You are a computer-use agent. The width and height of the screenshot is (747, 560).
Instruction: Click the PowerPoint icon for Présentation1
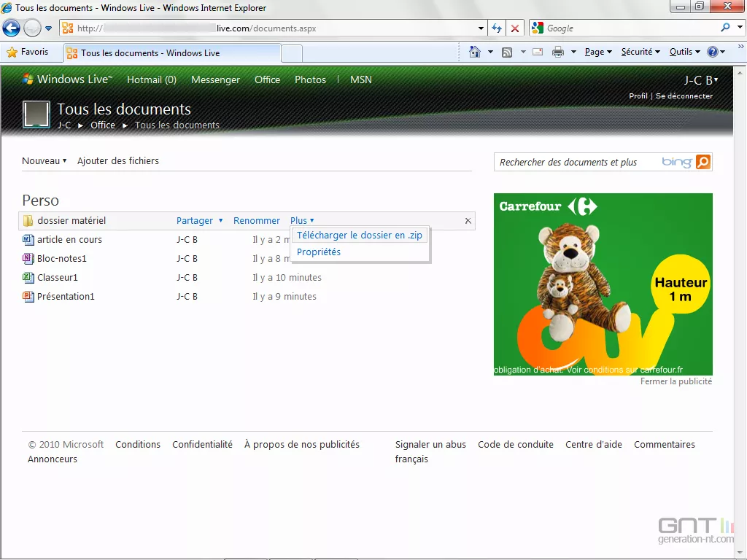pos(28,296)
